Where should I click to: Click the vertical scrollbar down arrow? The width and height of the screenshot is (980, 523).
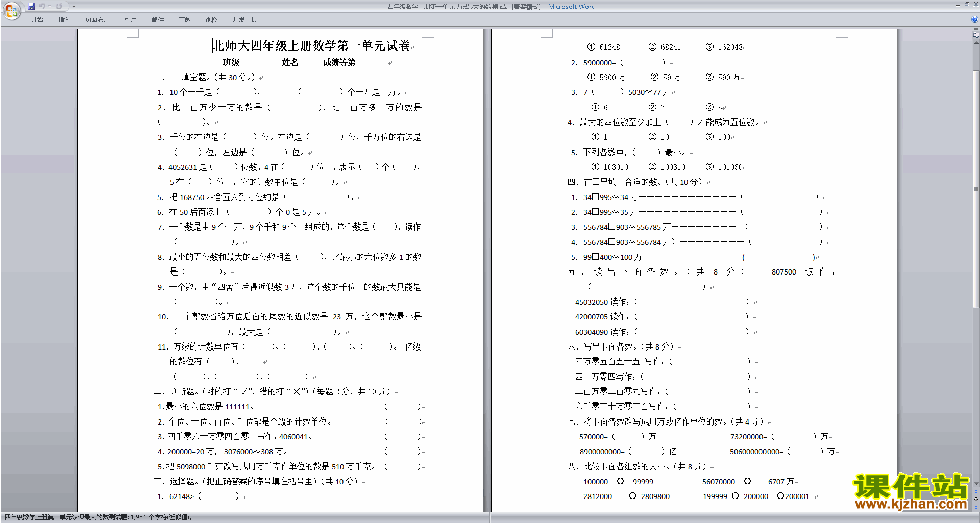point(976,483)
